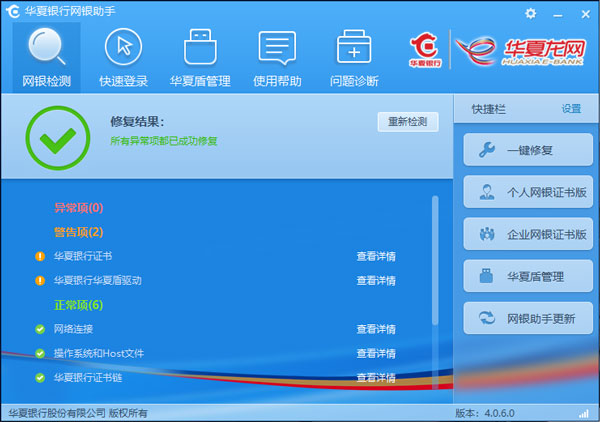Image resolution: width=600 pixels, height=422 pixels.
Task: Select the 正常项(6) heading
Action: (79, 305)
